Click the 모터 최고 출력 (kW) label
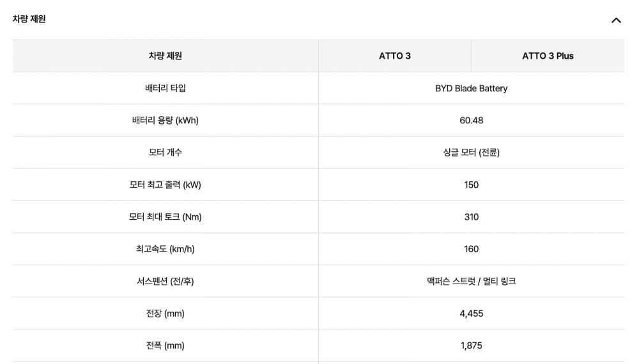Image resolution: width=639 pixels, height=364 pixels. pyautogui.click(x=166, y=185)
